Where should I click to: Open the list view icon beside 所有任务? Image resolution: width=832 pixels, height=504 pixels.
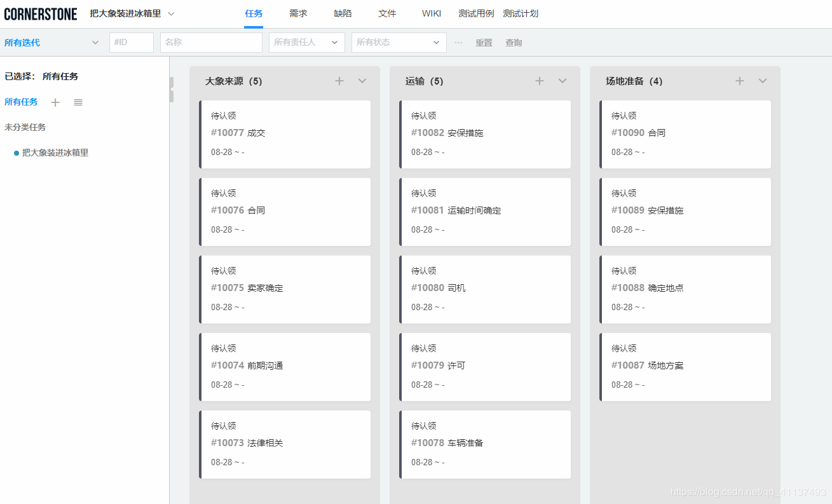78,102
